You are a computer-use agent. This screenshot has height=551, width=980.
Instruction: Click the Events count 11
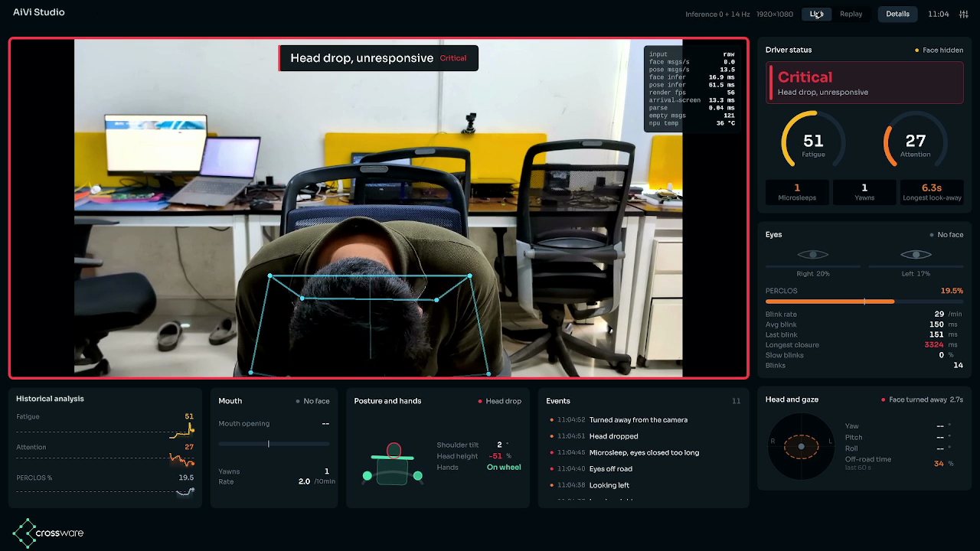tap(736, 401)
